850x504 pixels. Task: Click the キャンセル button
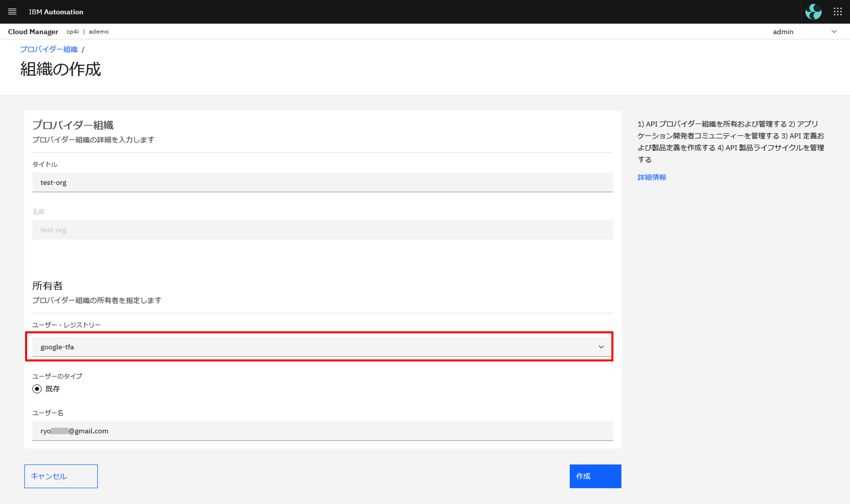pos(61,476)
